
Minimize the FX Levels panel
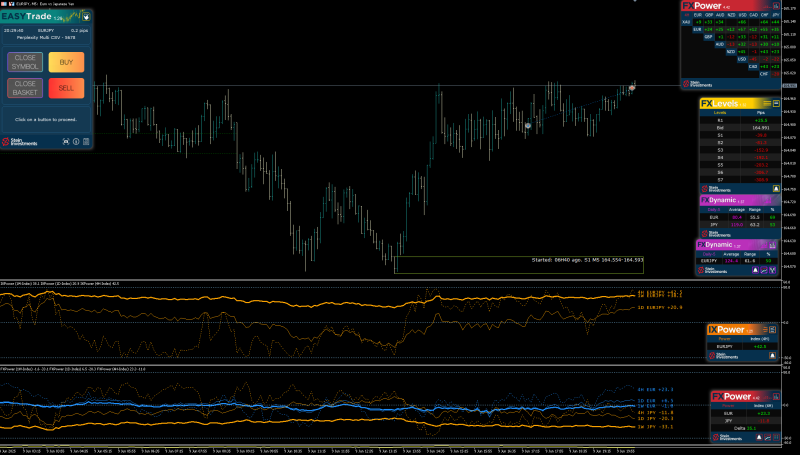pyautogui.click(x=776, y=104)
